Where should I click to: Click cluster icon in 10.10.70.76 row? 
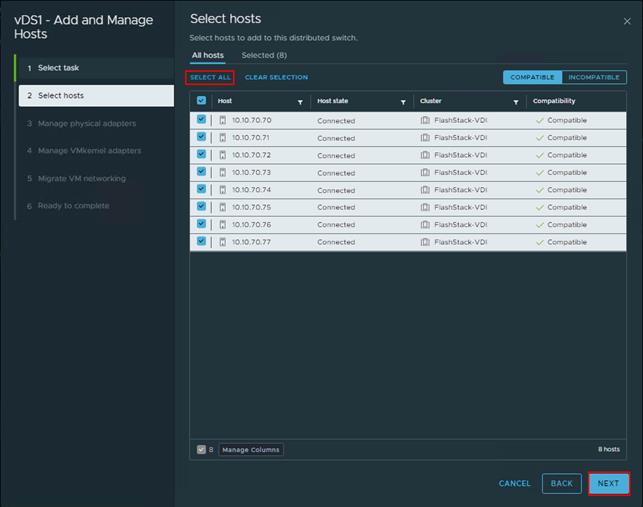point(425,225)
